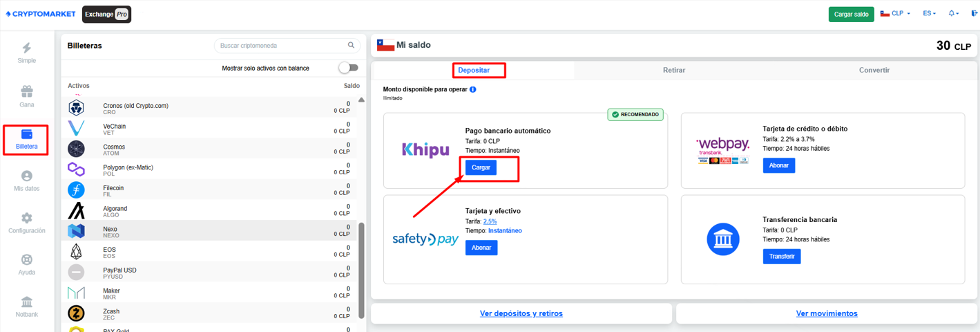Click the Polygon POL coin icon
This screenshot has height=332, width=980.
76,169
